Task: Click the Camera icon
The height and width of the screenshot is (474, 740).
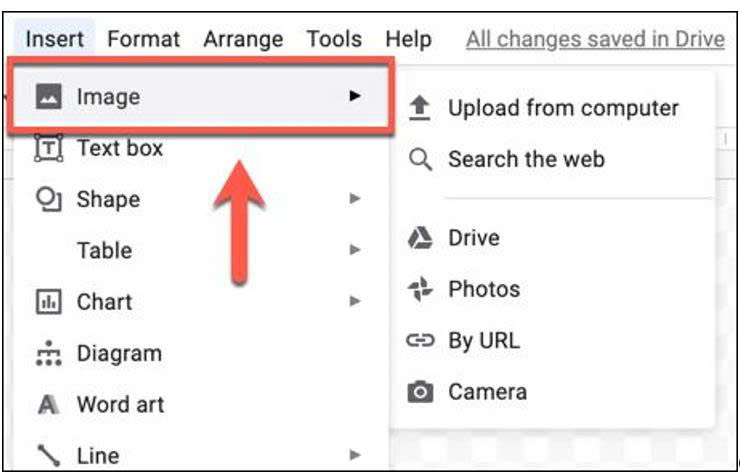Action: pyautogui.click(x=421, y=392)
